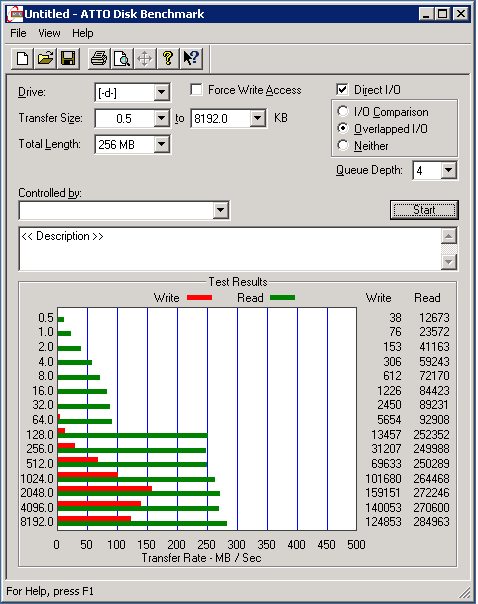Click the four-arrow move toolbar icon
The image size is (478, 604).
pyautogui.click(x=145, y=59)
